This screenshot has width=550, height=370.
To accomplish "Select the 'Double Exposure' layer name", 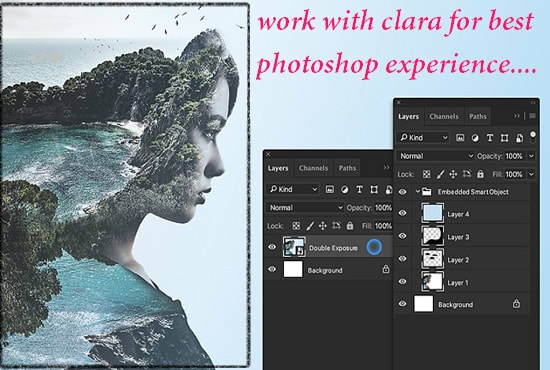I will (333, 248).
